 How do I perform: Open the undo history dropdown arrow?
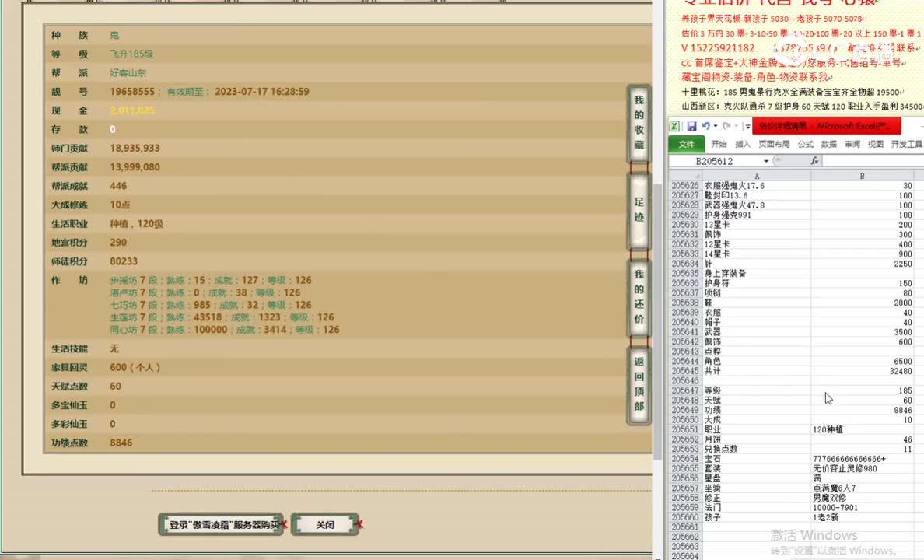pos(716,125)
